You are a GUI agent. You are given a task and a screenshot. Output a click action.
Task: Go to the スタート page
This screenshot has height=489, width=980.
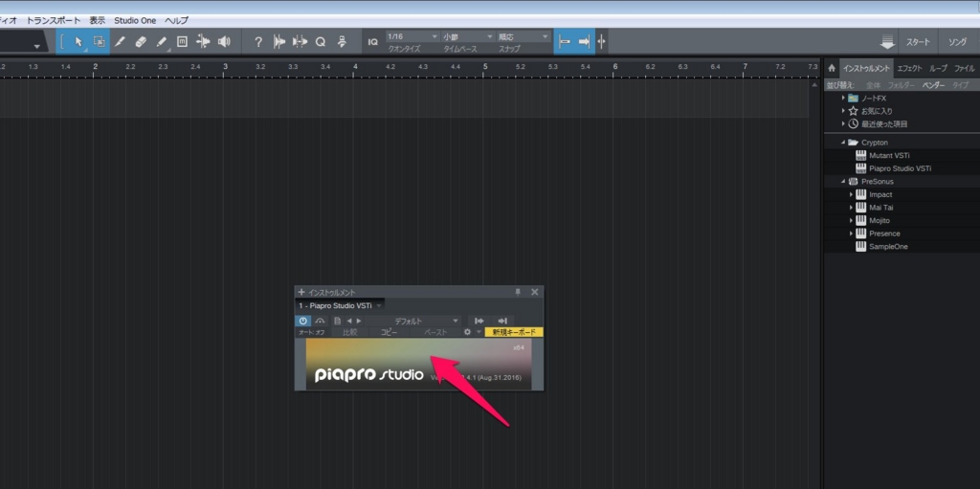pos(918,42)
